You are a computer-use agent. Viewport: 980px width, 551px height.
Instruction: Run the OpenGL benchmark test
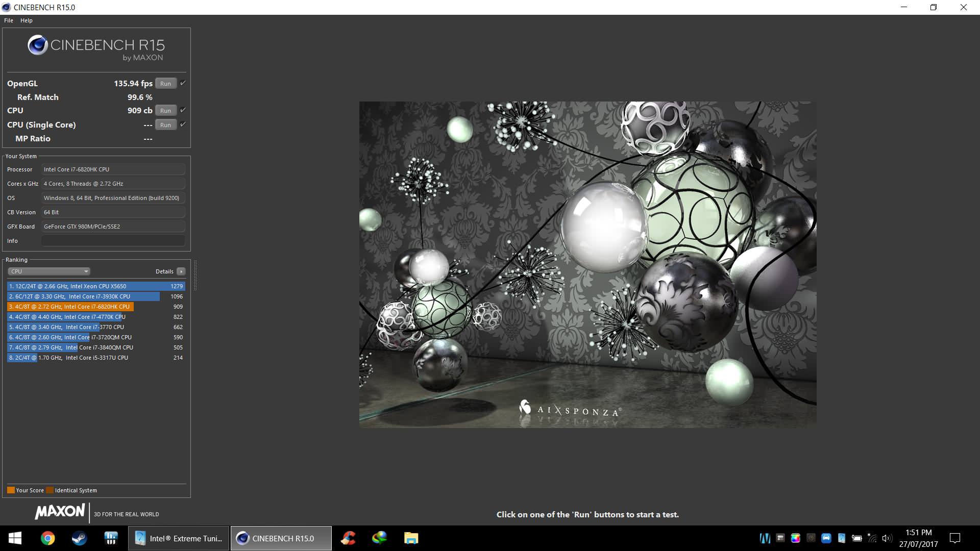point(165,83)
